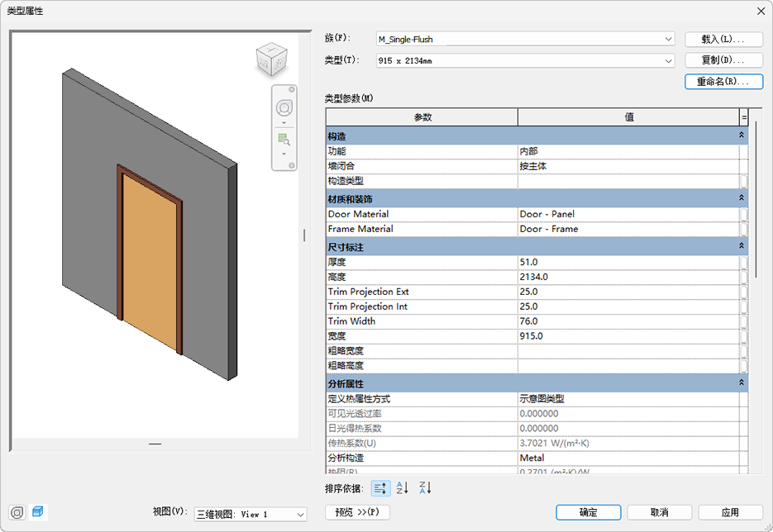Click the empty 构造类型 value cell
The height and width of the screenshot is (532, 773).
click(x=628, y=181)
